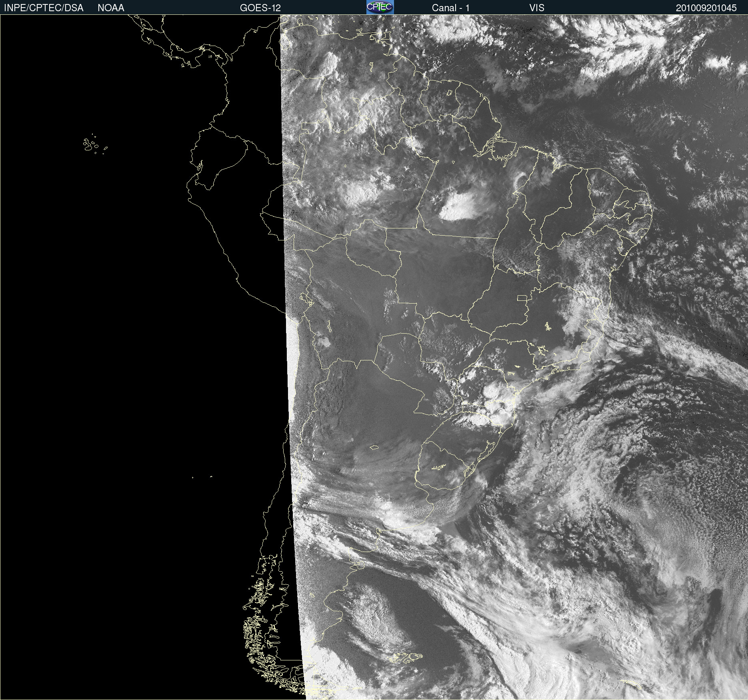Screen dimensions: 748x700
Task: Click the 201009201045 timestamp
Action: click(x=706, y=8)
